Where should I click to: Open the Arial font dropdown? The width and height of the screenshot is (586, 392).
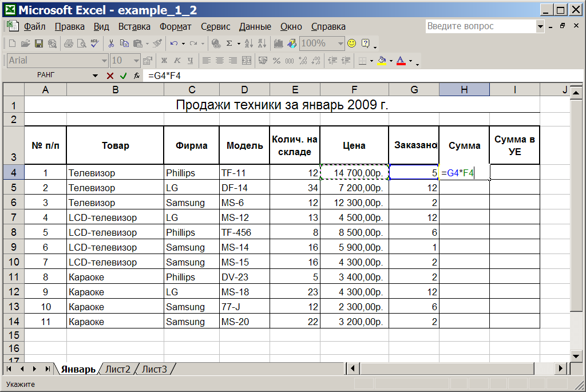(x=104, y=61)
